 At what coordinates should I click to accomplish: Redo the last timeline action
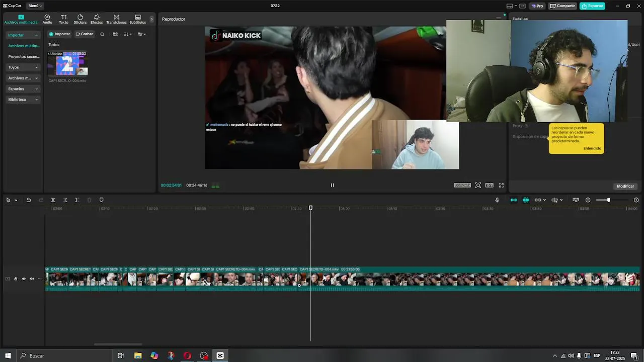(41, 200)
